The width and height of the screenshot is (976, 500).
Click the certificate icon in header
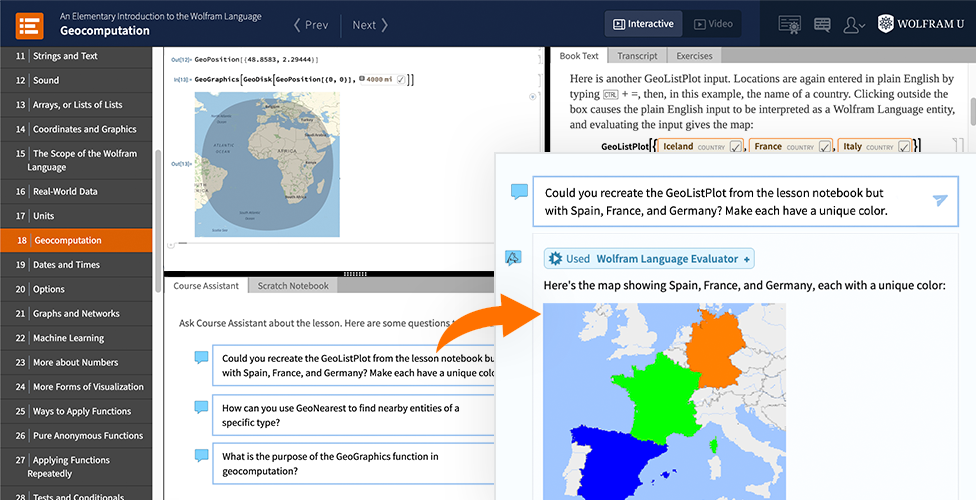(x=789, y=24)
